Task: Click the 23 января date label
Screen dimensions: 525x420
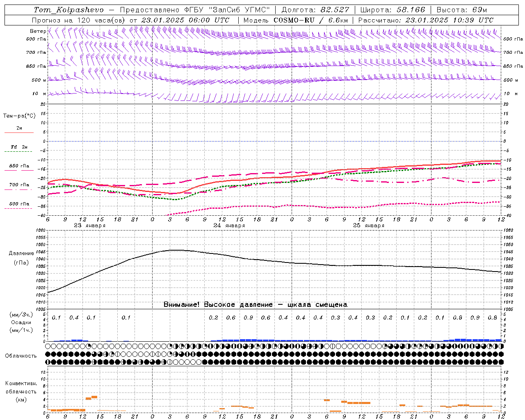Action: tap(89, 226)
